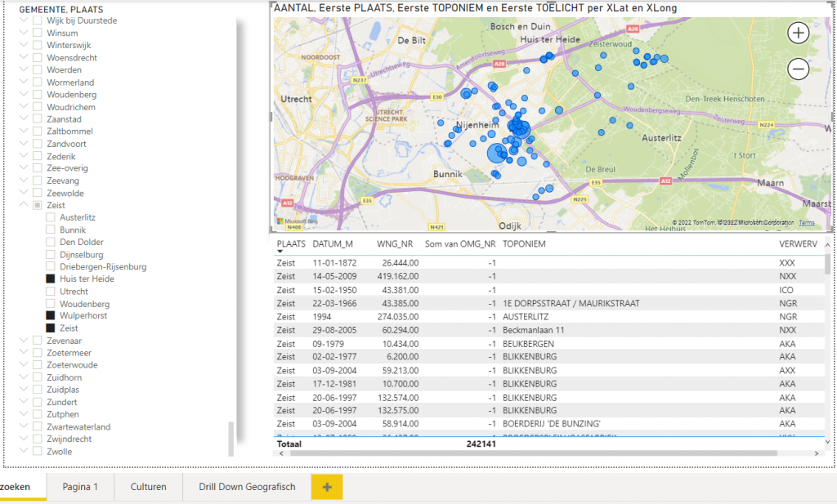
Task: Enable the Zwolle municipality checkbox
Action: pyautogui.click(x=37, y=452)
